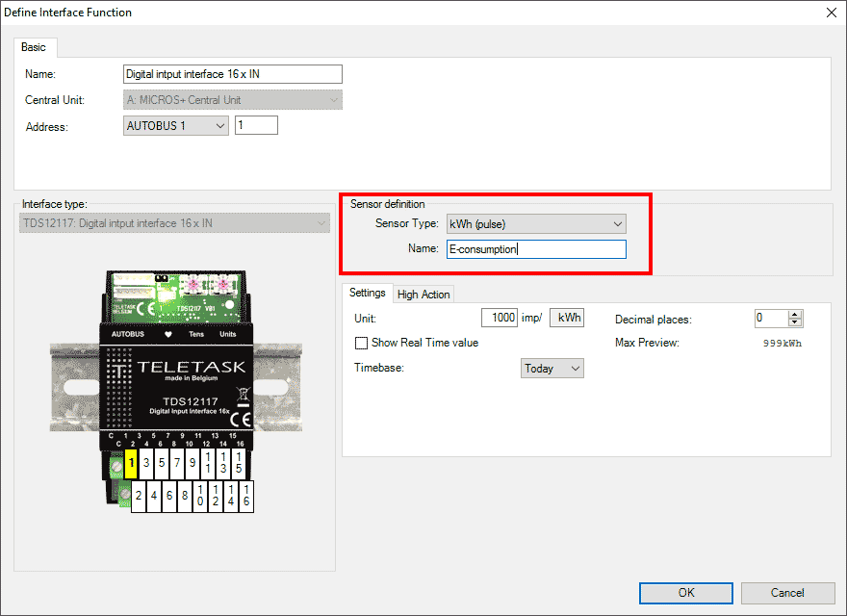847x616 pixels.
Task: Open the Sensor Type dropdown
Action: click(x=535, y=224)
